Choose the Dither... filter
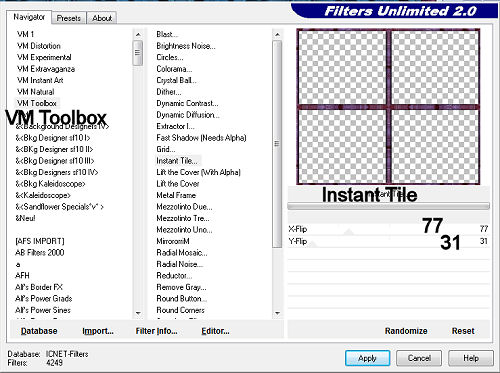Screen dimensions: 500x373 click(169, 92)
